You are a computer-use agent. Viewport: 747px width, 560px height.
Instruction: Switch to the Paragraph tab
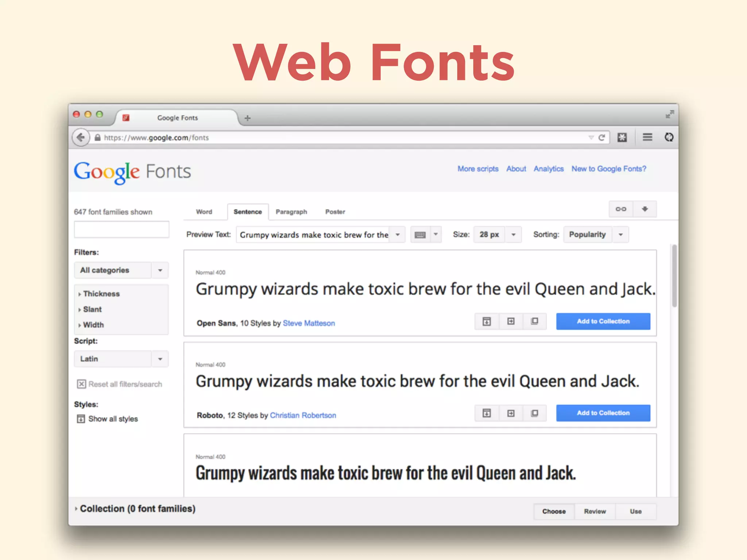(x=291, y=212)
